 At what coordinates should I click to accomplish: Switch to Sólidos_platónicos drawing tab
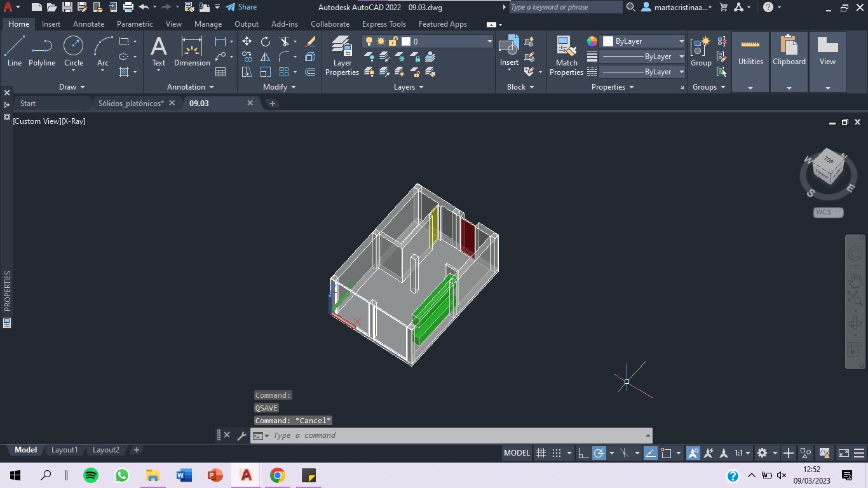coord(131,103)
